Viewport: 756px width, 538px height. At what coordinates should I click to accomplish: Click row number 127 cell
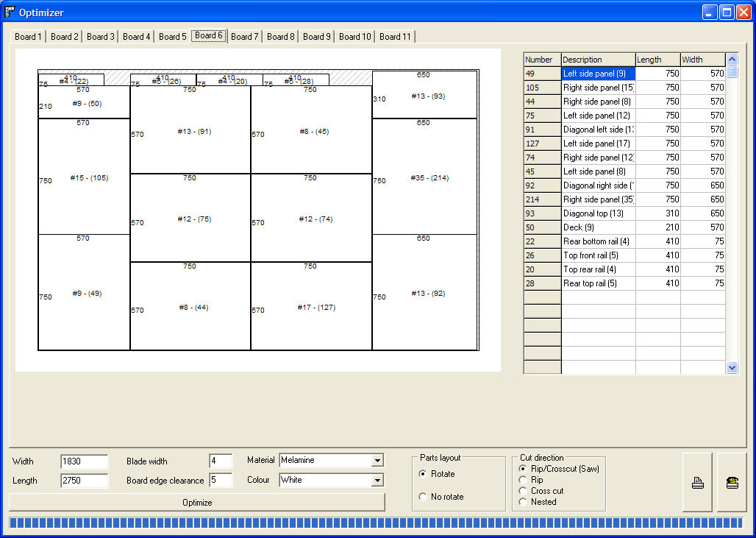coord(542,144)
